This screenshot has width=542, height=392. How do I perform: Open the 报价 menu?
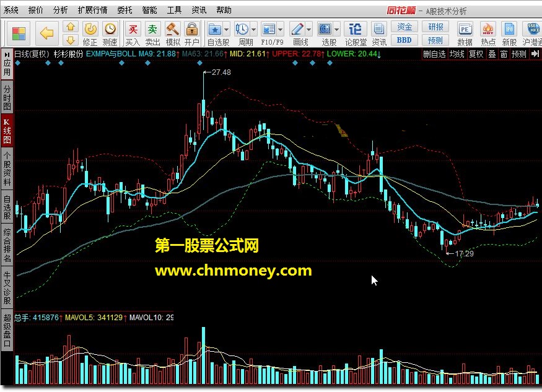point(35,11)
